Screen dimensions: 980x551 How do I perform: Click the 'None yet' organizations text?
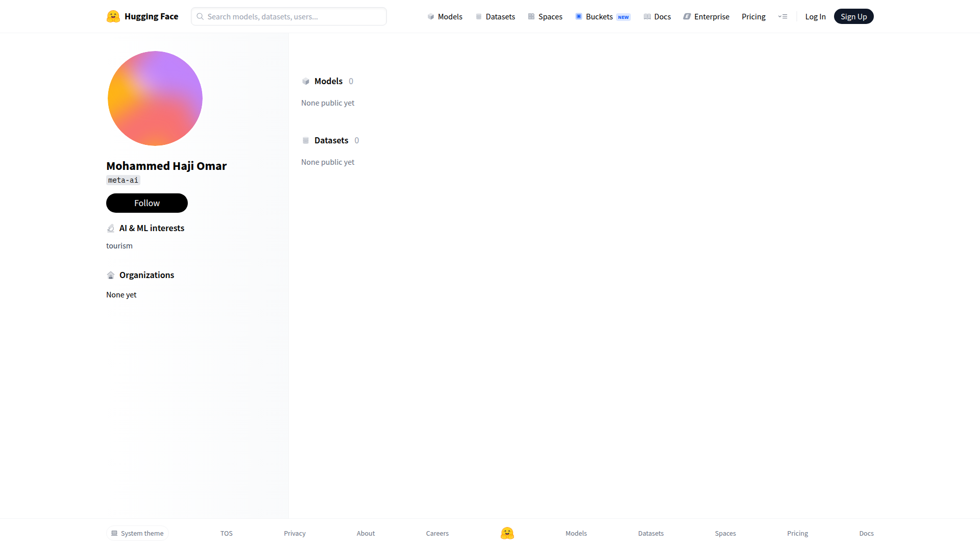(x=121, y=295)
